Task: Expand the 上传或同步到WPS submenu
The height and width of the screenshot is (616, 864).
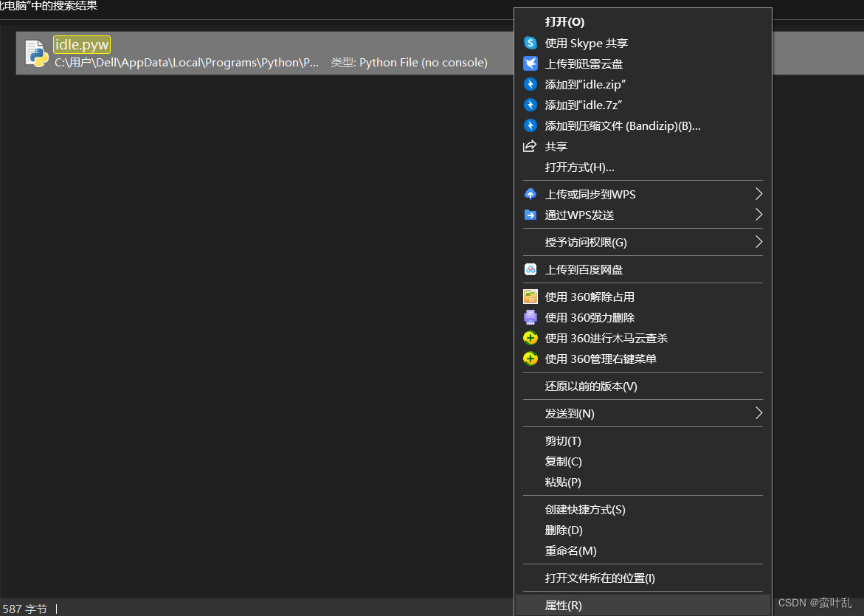Action: [x=758, y=193]
